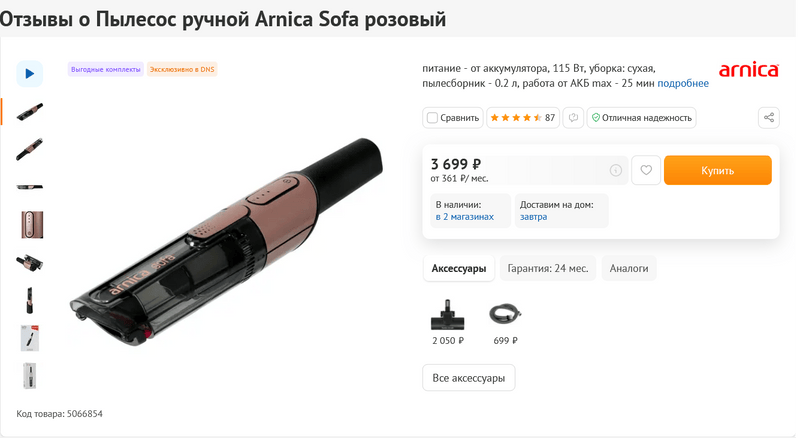Image resolution: width=800 pixels, height=439 pixels.
Task: Select the vacuum brush accessory for 2 050 ₽
Action: click(x=447, y=317)
